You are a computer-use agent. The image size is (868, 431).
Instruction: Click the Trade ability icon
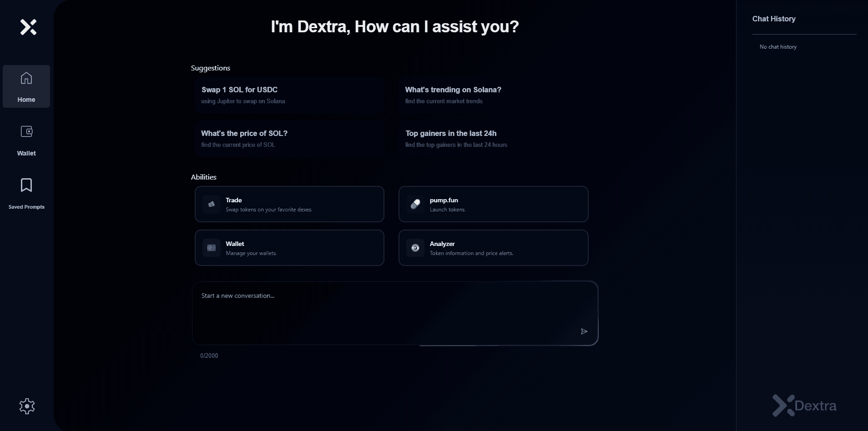pyautogui.click(x=211, y=204)
